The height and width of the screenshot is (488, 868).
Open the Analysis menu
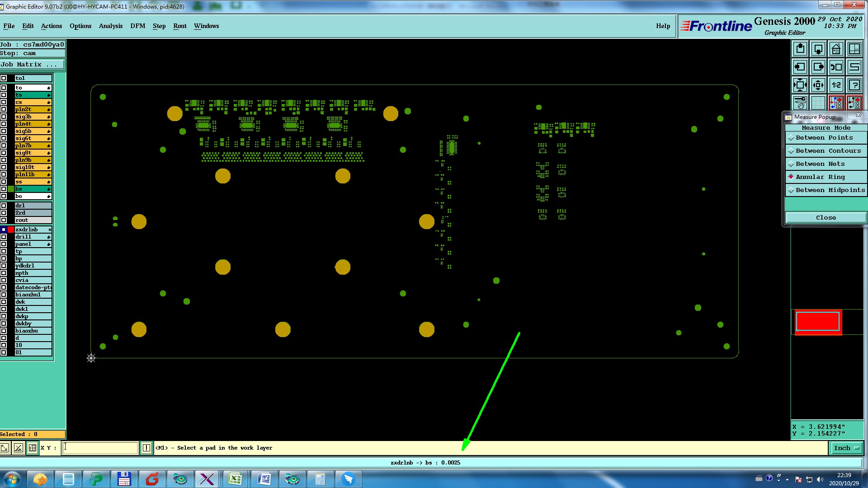[x=110, y=26]
